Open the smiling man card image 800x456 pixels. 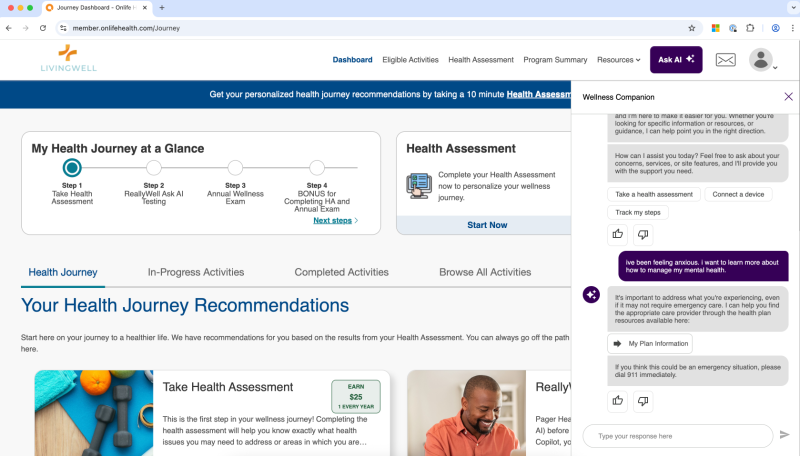[x=466, y=413]
